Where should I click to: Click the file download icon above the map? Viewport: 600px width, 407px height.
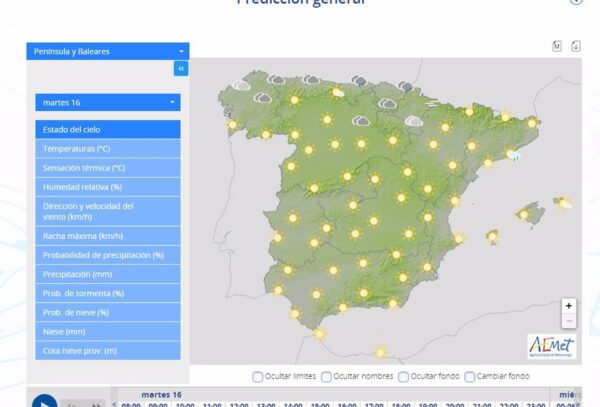tap(576, 46)
